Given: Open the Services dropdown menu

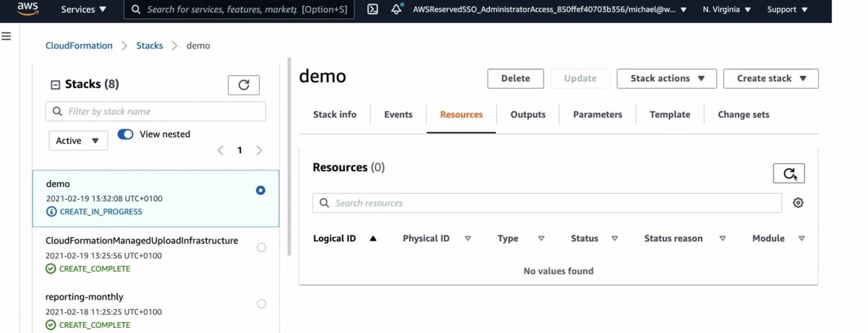Looking at the screenshot, I should (83, 9).
